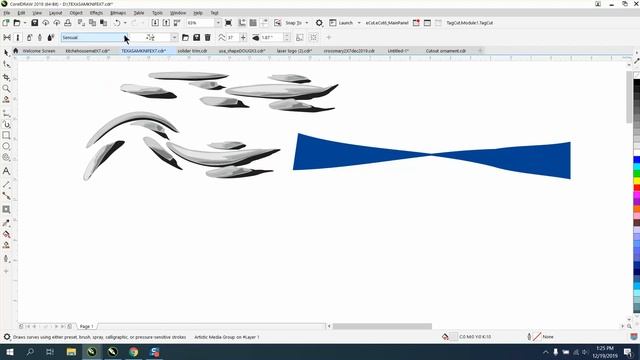The image size is (640, 360).
Task: Toggle Show Guidelines
Action: (264, 23)
